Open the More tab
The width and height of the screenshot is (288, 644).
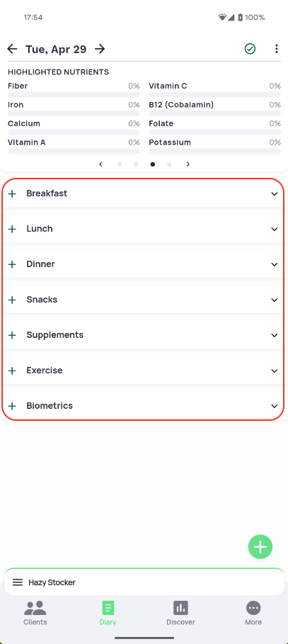pos(253,613)
